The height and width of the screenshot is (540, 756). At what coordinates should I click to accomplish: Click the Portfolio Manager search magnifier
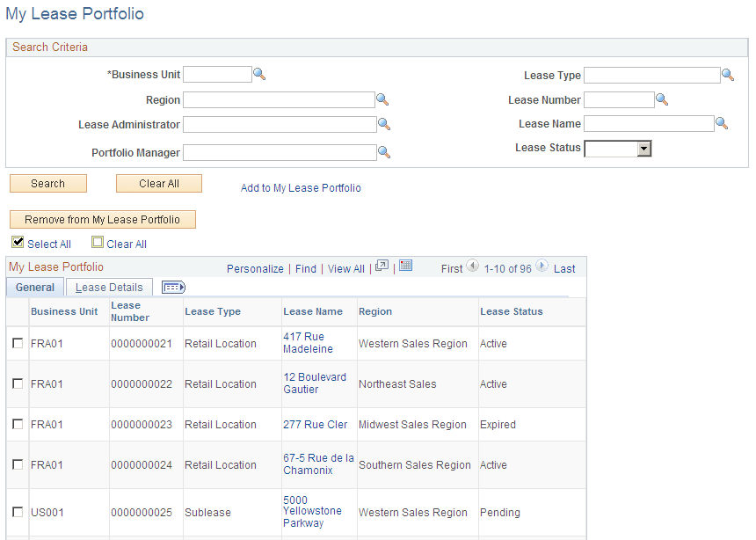coord(384,152)
